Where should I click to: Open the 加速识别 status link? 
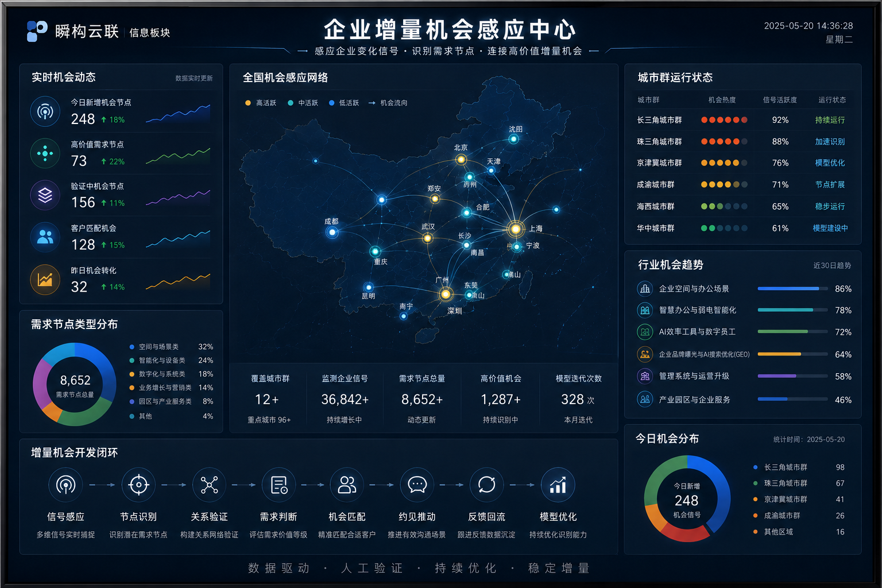[x=830, y=141]
